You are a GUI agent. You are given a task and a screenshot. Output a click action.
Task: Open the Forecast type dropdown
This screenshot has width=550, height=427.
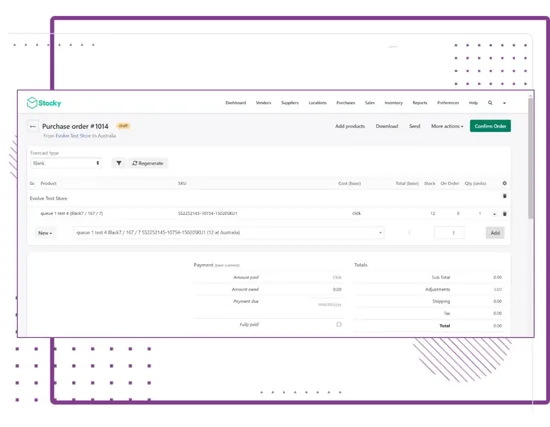point(66,163)
